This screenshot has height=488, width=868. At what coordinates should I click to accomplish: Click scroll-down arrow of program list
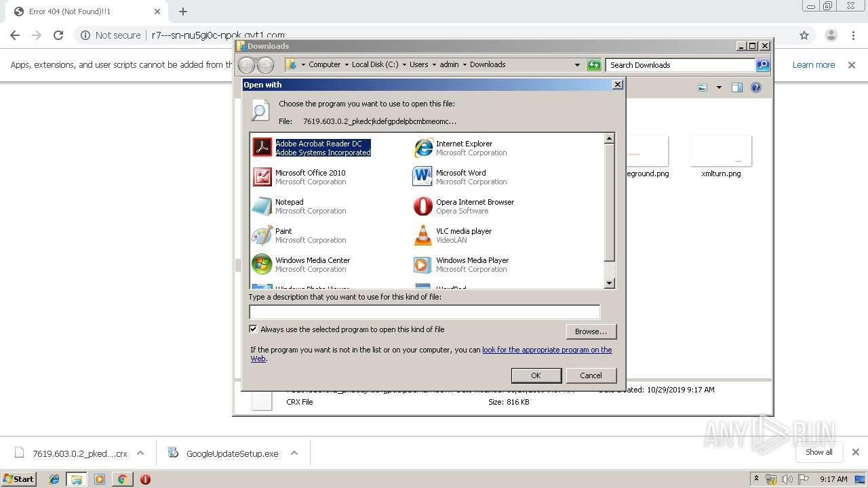pos(609,283)
